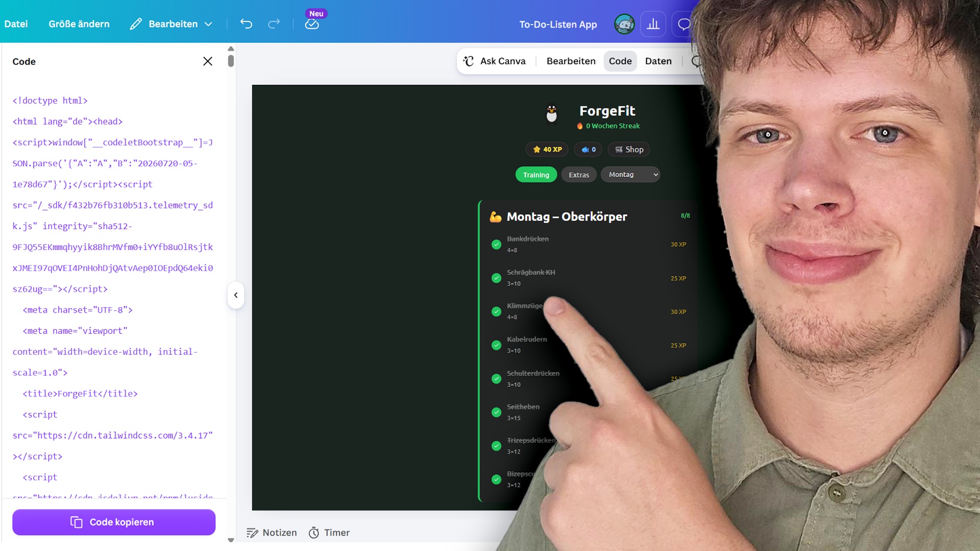Viewport: 980px width, 551px height.
Task: Click the pencil icon next to Bearbeiten
Action: coord(136,24)
